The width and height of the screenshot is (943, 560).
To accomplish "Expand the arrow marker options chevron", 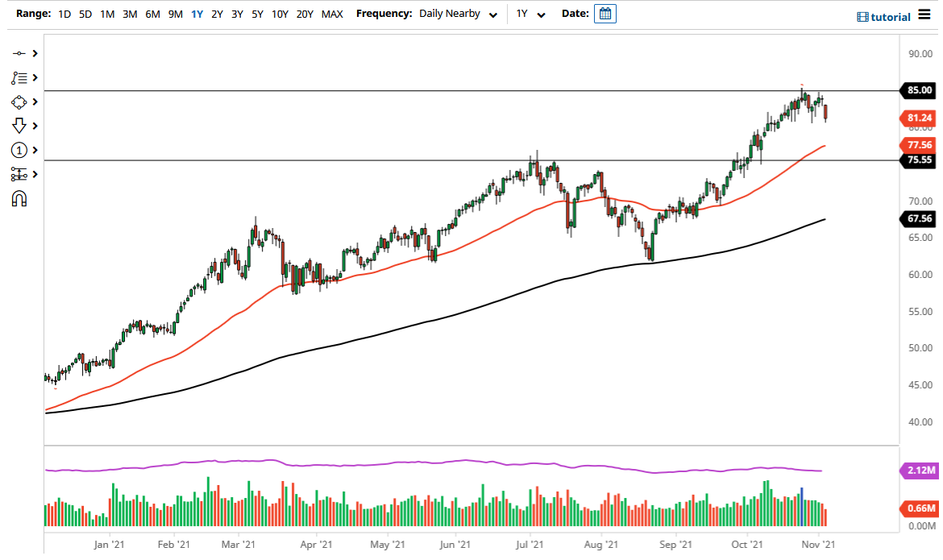I will (x=35, y=126).
